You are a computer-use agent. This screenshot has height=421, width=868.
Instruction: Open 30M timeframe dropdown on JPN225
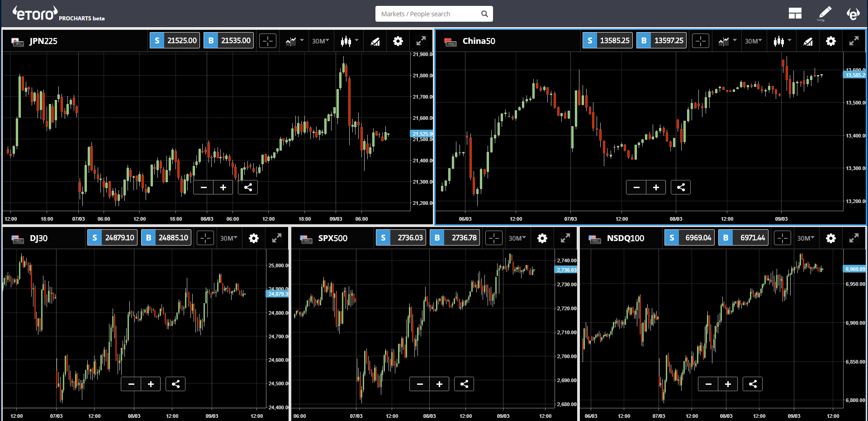coord(321,41)
